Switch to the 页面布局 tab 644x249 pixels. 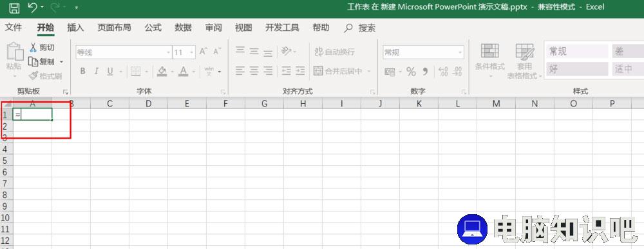coord(114,28)
